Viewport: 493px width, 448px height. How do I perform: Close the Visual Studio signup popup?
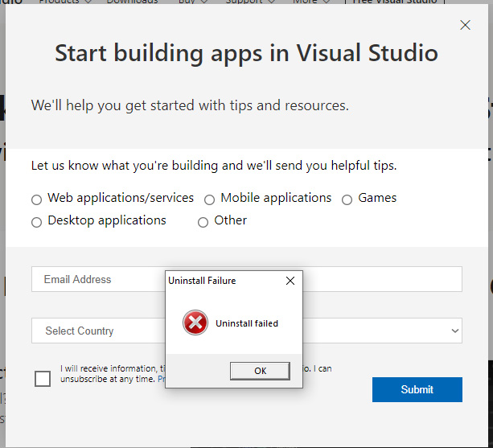tap(465, 25)
